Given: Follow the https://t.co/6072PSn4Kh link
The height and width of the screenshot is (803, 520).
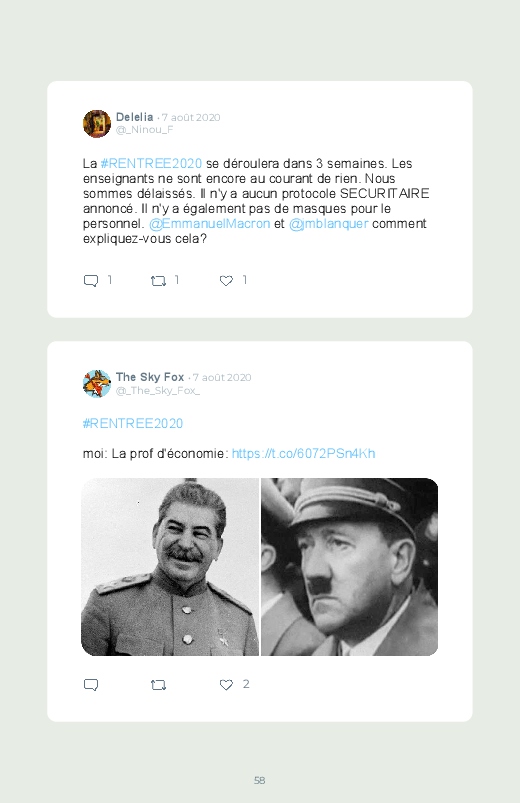Looking at the screenshot, I should click(304, 454).
